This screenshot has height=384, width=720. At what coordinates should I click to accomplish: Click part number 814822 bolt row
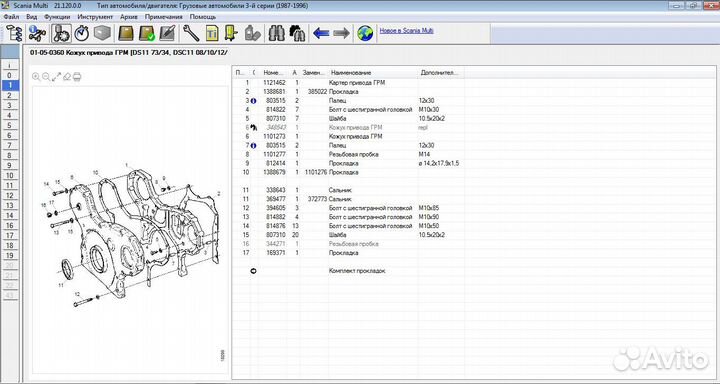click(349, 110)
